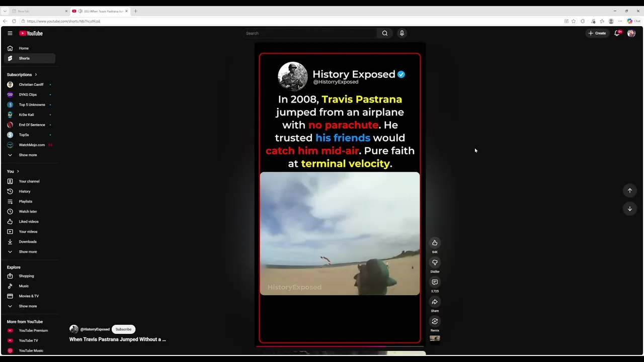The image size is (644, 362).
Task: Open Liked videos
Action: tap(30, 222)
